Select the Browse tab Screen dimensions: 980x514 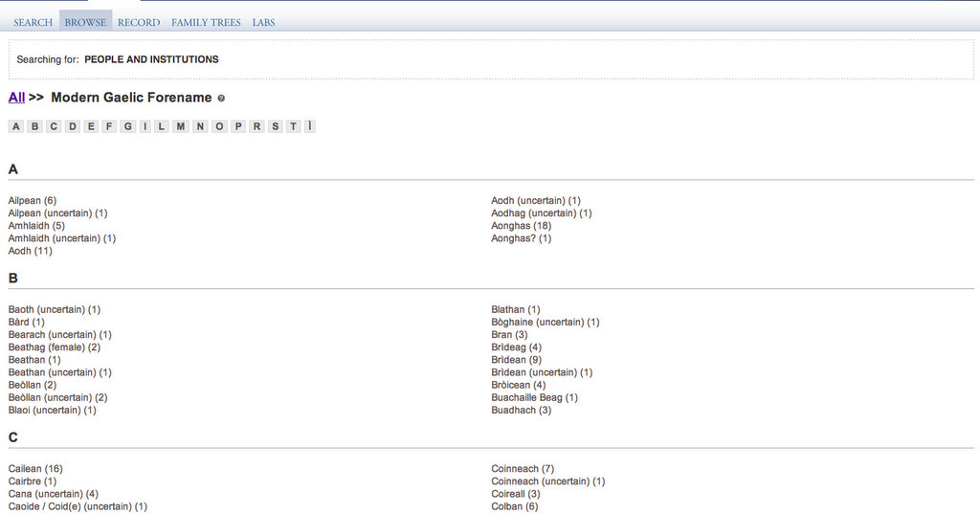point(85,22)
